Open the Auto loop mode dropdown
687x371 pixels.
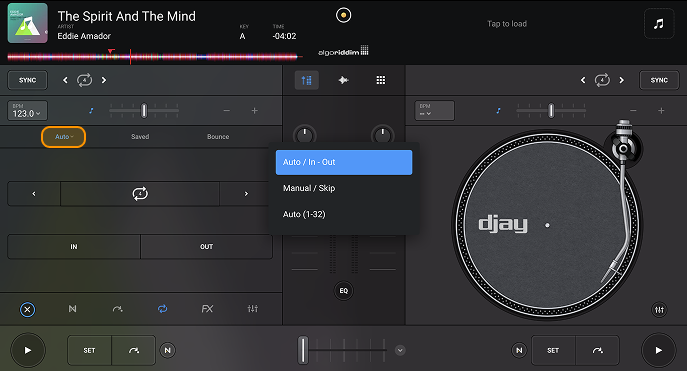(x=64, y=137)
